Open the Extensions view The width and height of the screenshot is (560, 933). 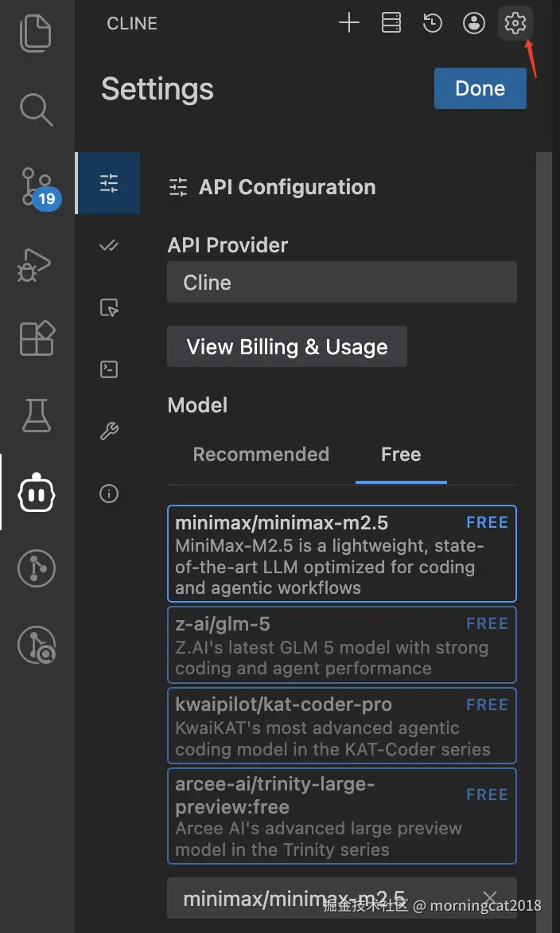[x=36, y=338]
